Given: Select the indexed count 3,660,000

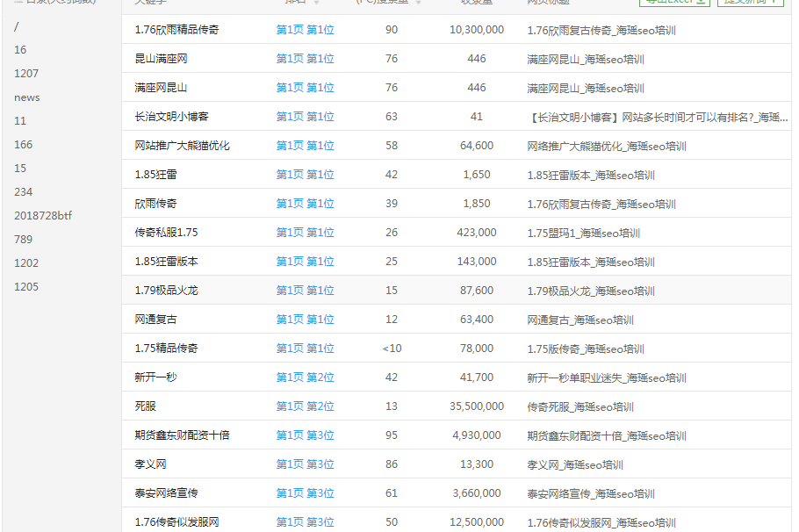Looking at the screenshot, I should (477, 493).
